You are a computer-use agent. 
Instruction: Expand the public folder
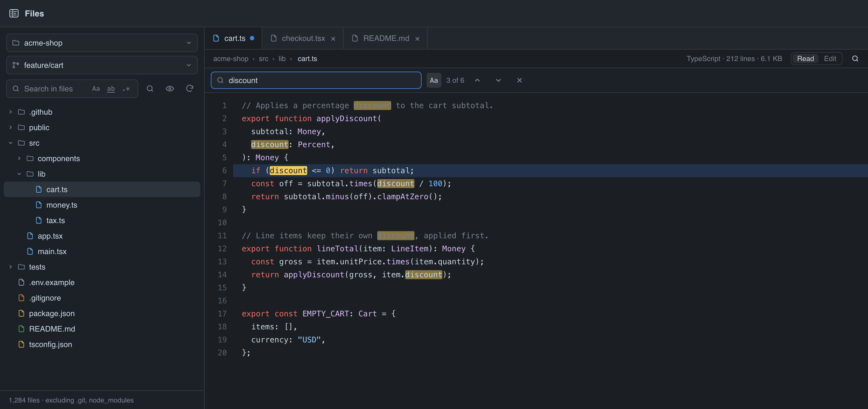click(x=102, y=127)
